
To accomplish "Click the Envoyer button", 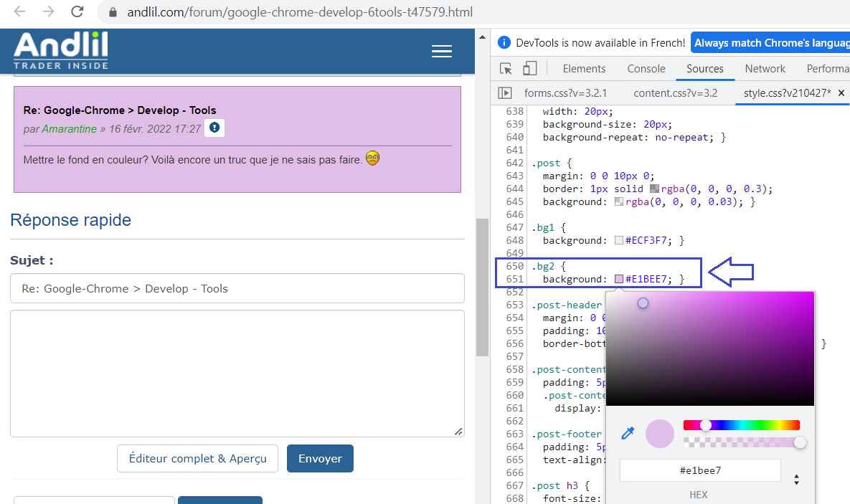I will point(320,459).
